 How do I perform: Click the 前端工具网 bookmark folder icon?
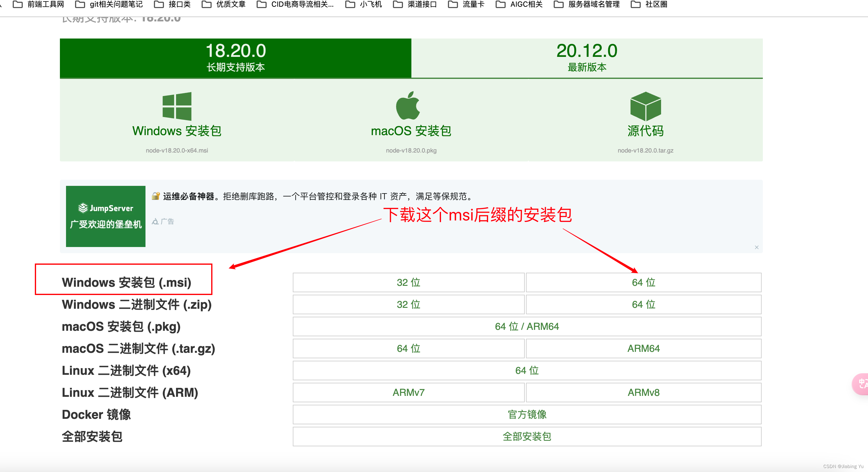click(x=17, y=4)
